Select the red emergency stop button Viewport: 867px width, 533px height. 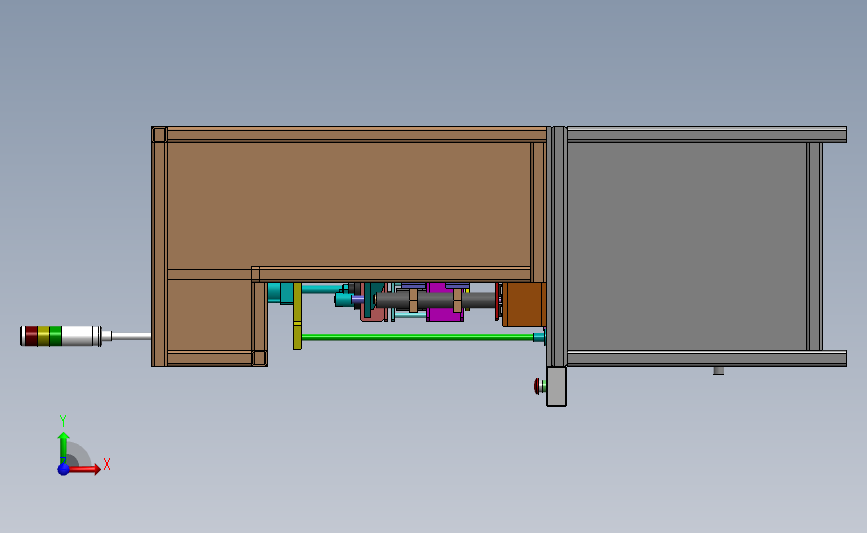[x=537, y=385]
